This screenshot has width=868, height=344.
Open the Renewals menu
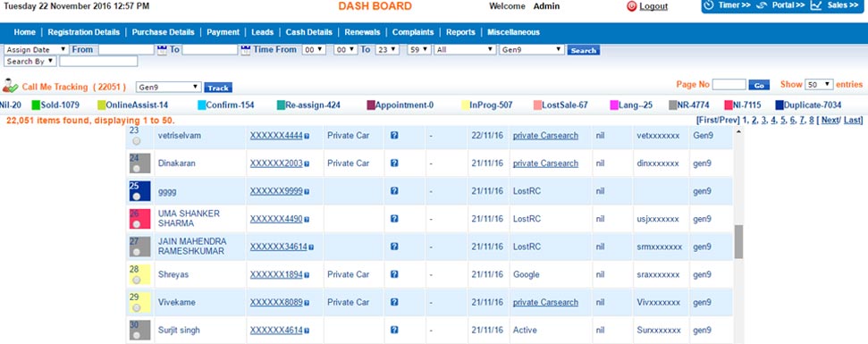click(362, 32)
